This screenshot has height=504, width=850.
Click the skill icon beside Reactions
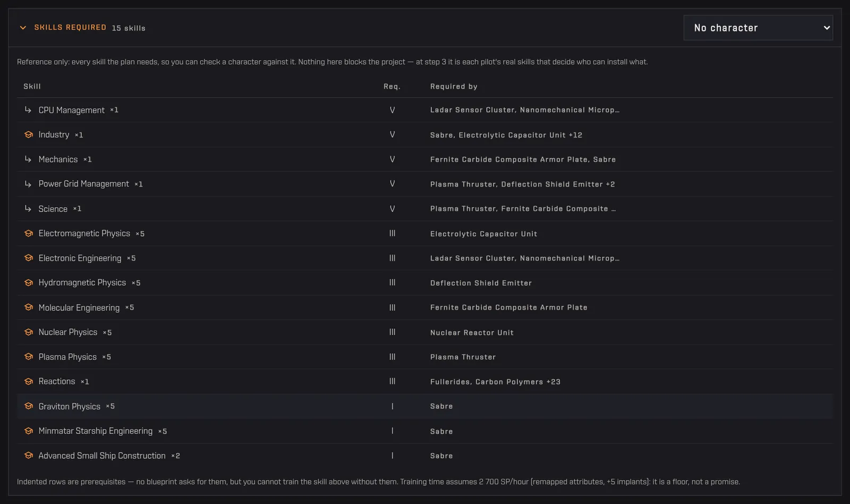point(29,381)
